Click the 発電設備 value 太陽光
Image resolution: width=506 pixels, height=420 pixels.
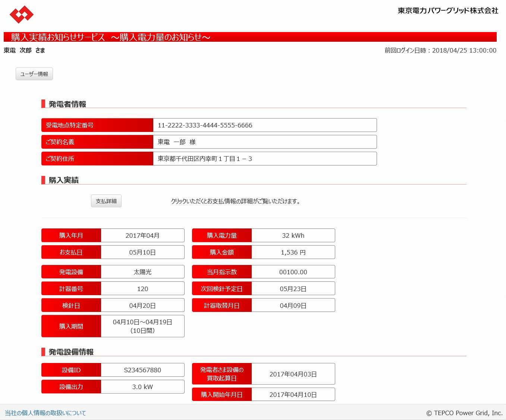pos(142,272)
